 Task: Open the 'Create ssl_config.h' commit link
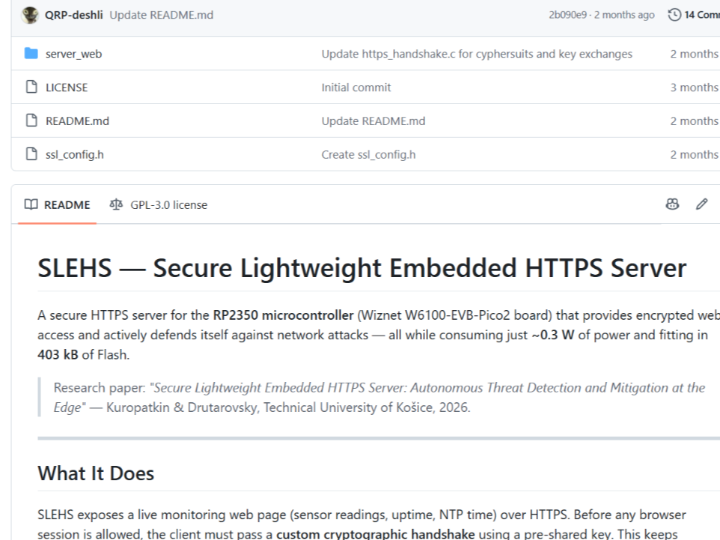pos(368,155)
